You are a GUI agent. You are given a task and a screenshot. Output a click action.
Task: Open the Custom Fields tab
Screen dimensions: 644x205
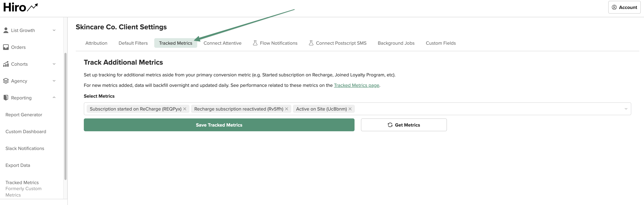440,43
